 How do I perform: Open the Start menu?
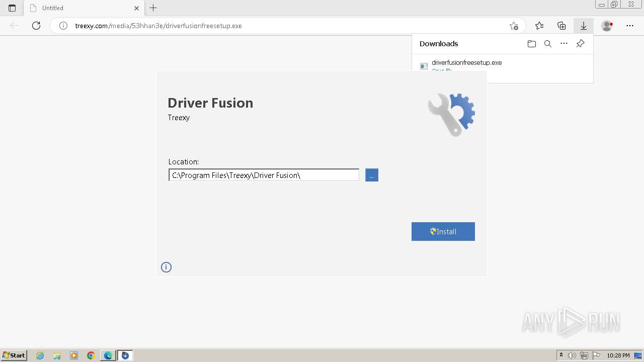[14, 355]
